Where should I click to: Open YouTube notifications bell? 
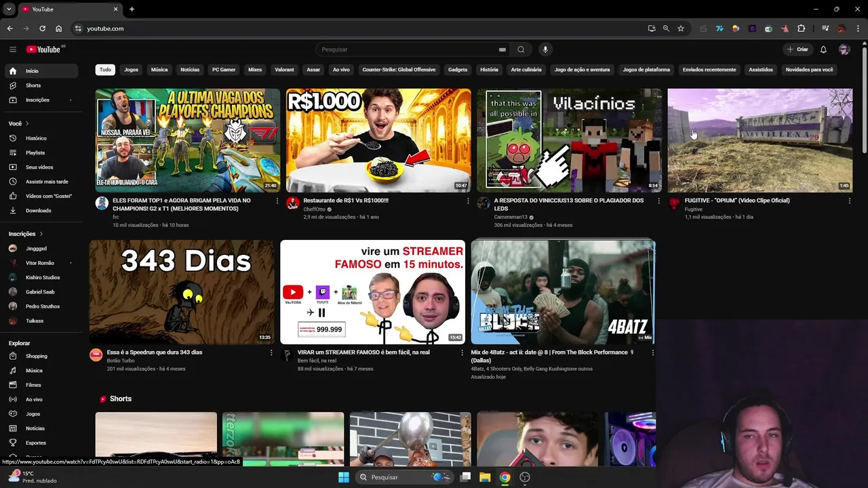(x=823, y=49)
